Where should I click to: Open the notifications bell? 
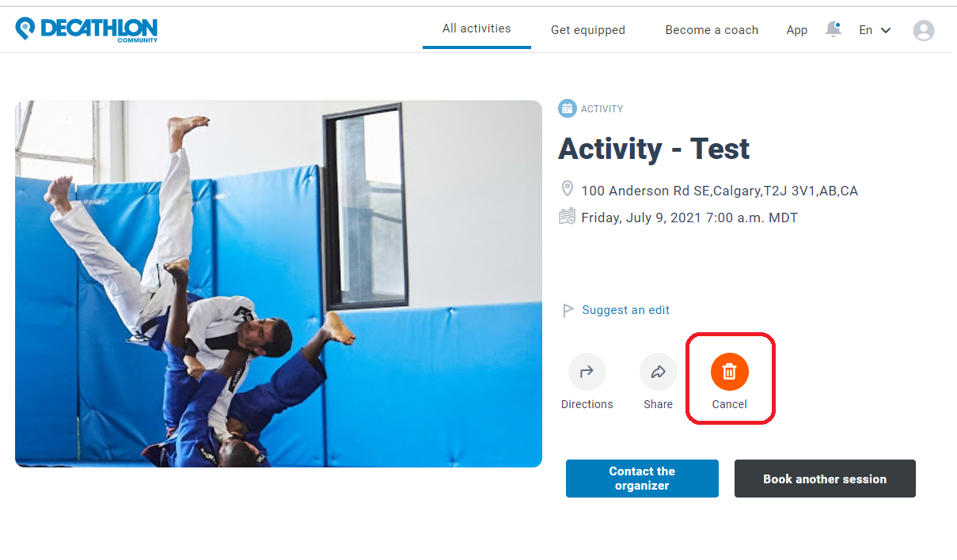point(833,29)
